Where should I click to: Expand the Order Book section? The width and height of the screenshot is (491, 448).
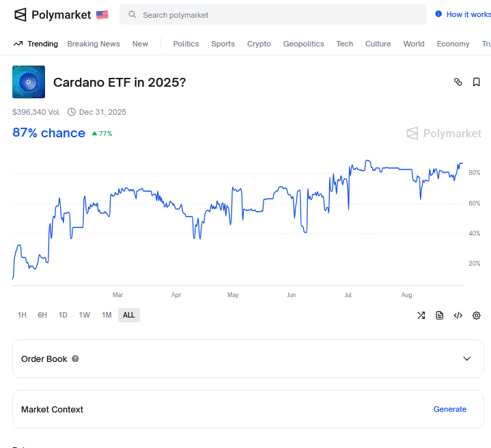[467, 359]
